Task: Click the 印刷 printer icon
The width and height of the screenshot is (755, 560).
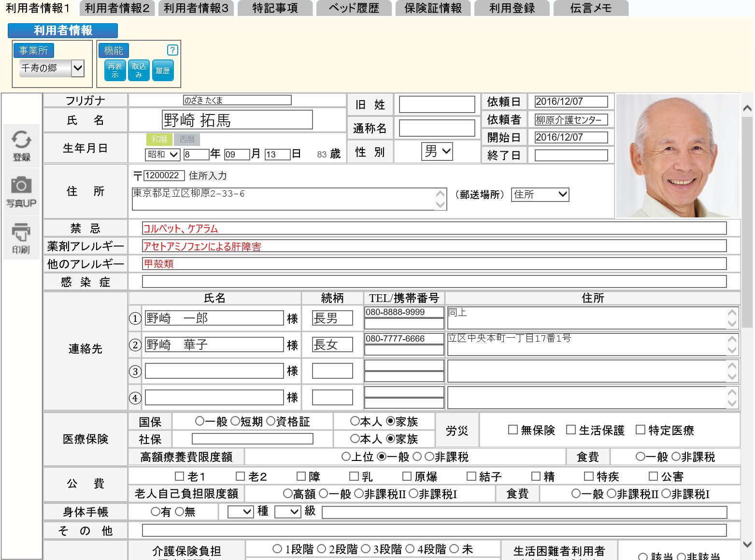Action: 21,238
